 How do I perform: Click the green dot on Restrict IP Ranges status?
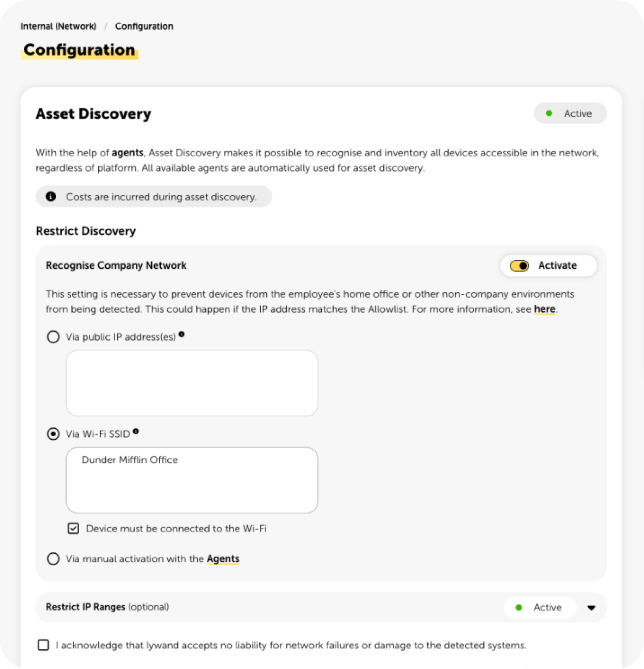point(519,607)
